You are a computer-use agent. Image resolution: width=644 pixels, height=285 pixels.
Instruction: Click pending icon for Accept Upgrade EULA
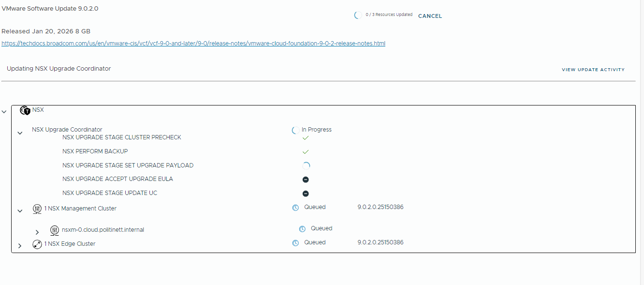306,180
